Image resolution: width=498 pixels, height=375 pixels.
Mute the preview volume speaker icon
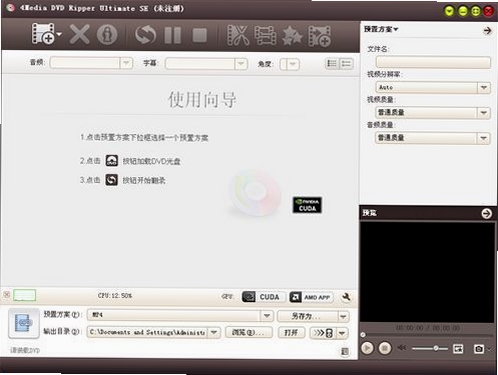pos(402,348)
